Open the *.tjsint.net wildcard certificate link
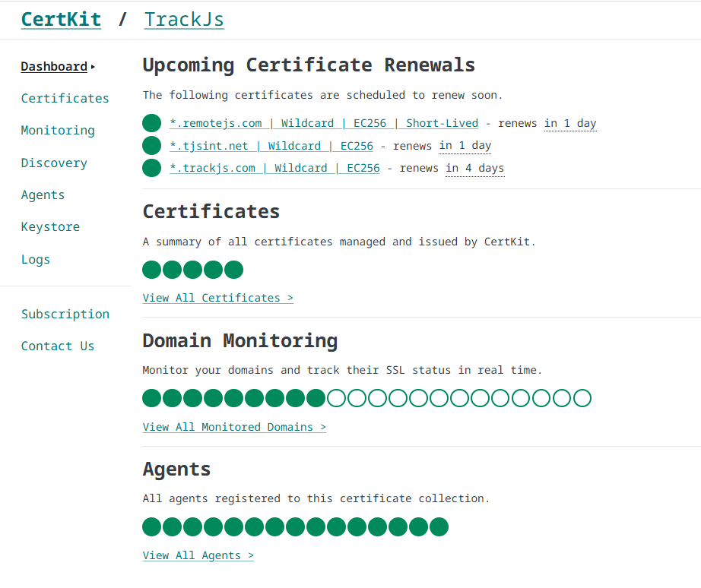Viewport: 701px width, 588px height. 271,146
